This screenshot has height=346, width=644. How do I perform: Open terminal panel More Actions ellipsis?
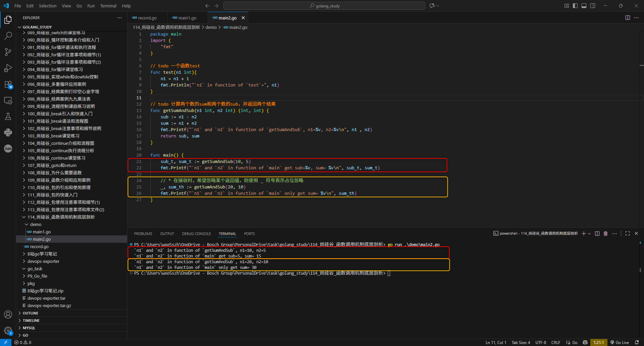[x=614, y=233]
